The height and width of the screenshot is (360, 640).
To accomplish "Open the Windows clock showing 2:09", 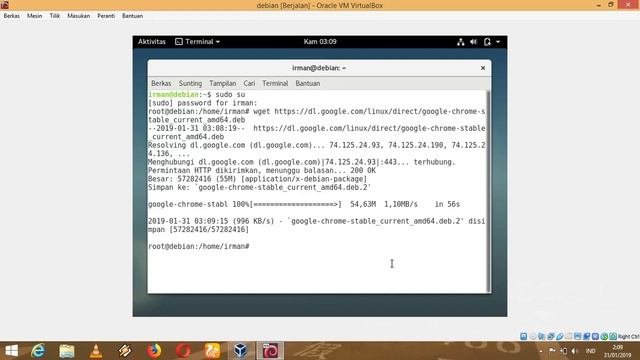I will 618,351.
